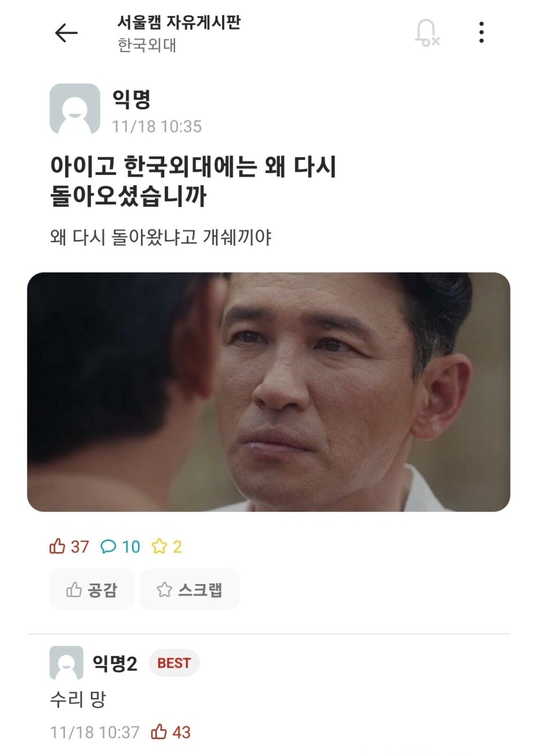536x756 pixels.
Task: Go back using the left arrow icon
Action: [66, 33]
